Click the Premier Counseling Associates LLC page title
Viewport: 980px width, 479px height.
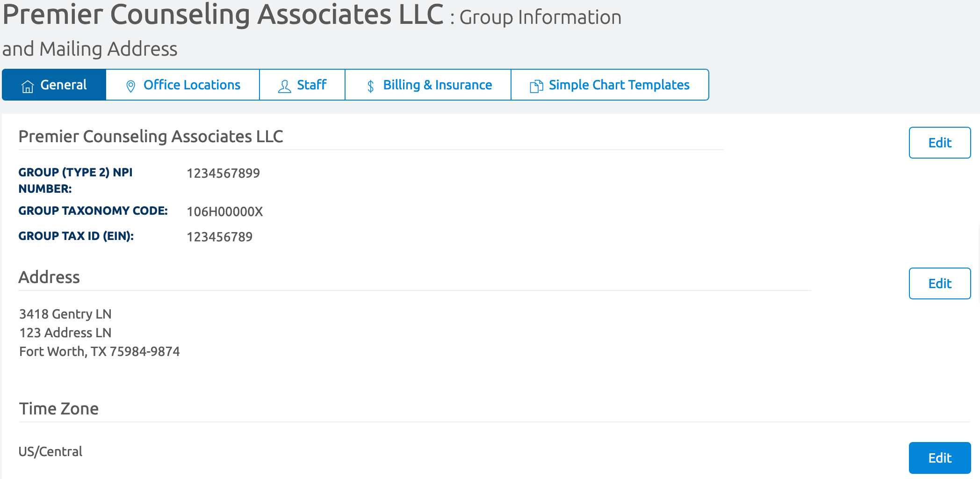223,14
